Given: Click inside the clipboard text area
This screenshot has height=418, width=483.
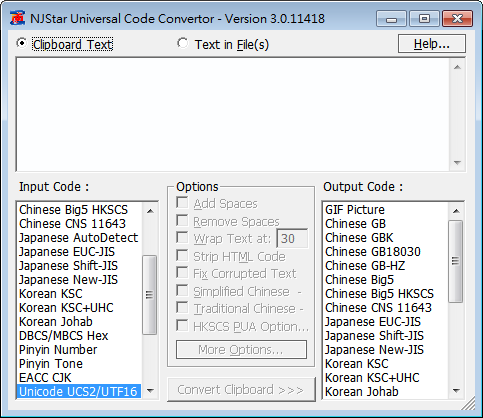Looking at the screenshot, I should click(x=234, y=115).
